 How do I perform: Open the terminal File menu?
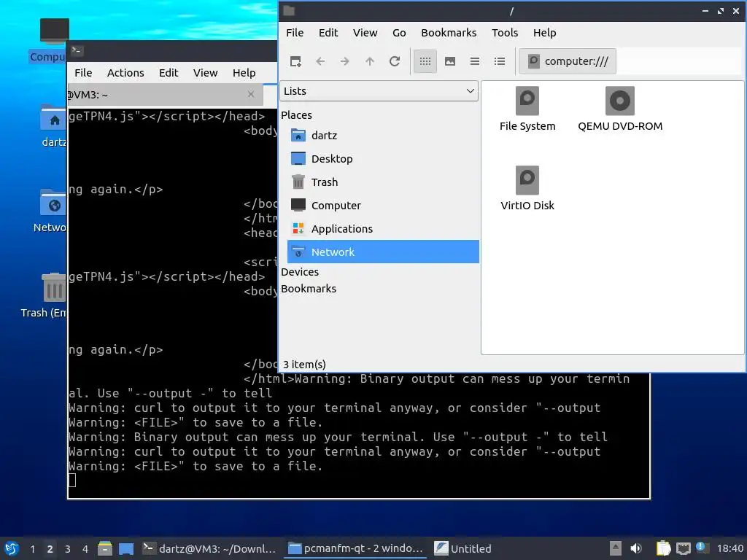pyautogui.click(x=83, y=73)
